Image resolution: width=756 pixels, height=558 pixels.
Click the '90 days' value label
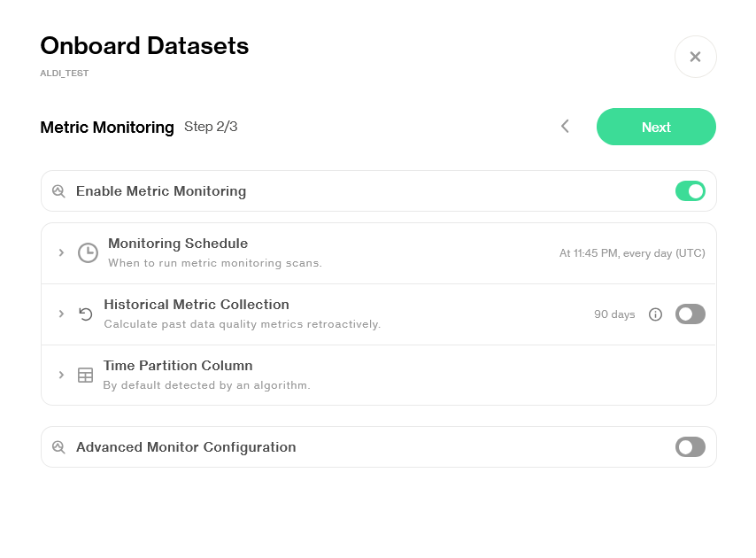pyautogui.click(x=614, y=314)
